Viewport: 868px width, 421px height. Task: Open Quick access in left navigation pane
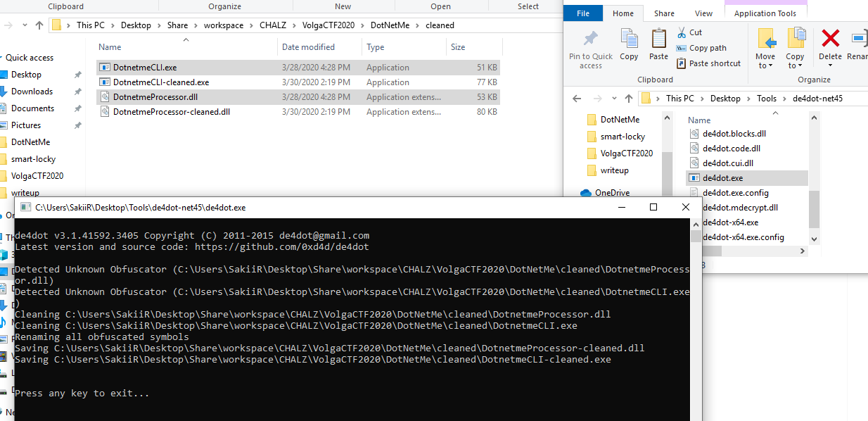point(30,58)
